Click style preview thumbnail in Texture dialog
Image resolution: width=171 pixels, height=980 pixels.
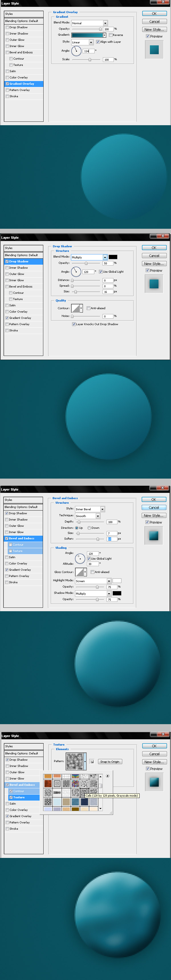coord(154,782)
